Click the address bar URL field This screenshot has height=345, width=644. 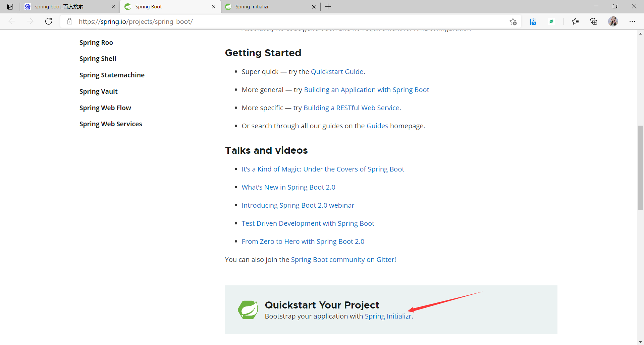[290, 21]
